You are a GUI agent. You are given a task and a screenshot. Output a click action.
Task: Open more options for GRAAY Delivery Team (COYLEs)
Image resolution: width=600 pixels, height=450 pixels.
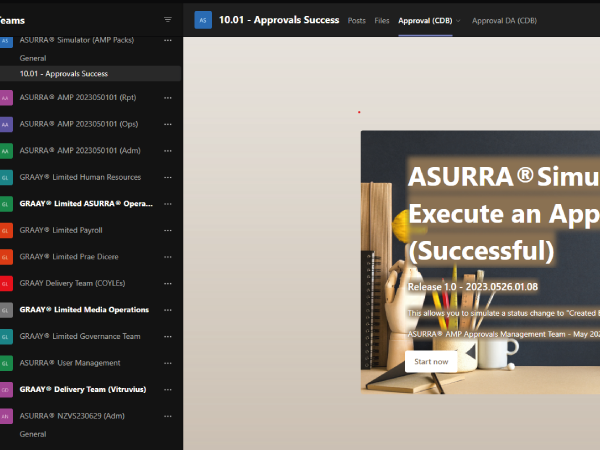[x=168, y=283]
